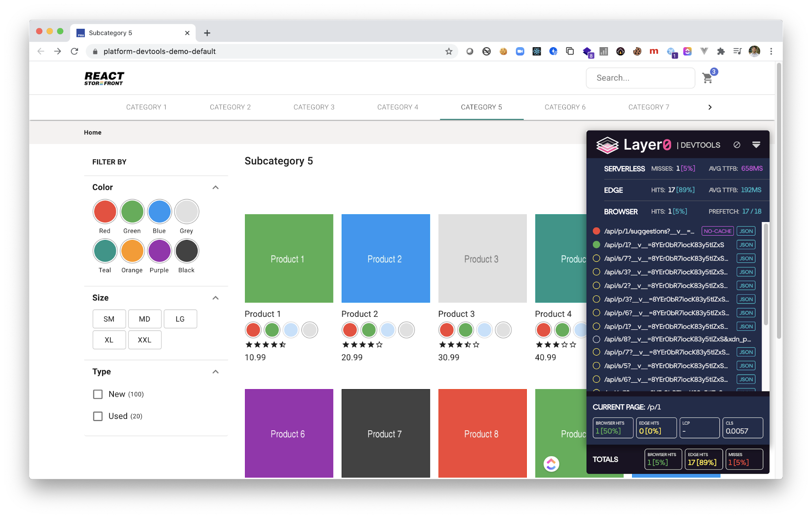Close the Subcategory 5 tab
This screenshot has width=812, height=518.
[x=187, y=33]
